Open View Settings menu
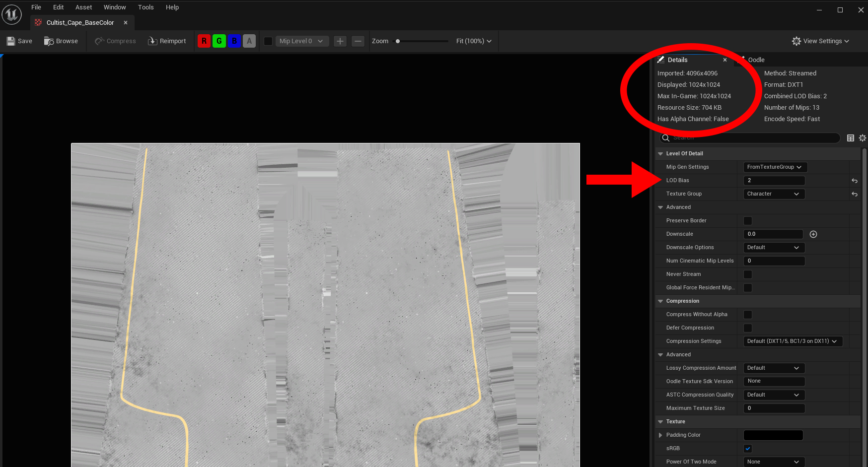Viewport: 868px width, 467px height. click(820, 41)
